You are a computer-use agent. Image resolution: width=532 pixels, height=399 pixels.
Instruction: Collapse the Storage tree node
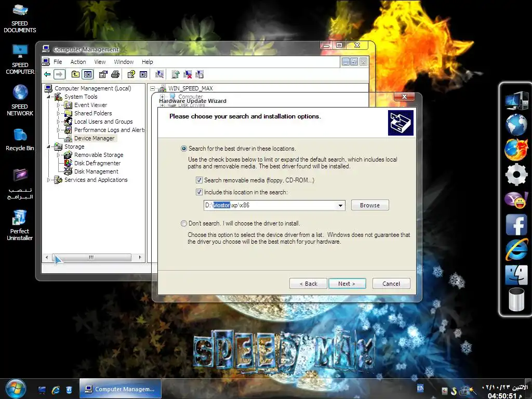tap(48, 147)
